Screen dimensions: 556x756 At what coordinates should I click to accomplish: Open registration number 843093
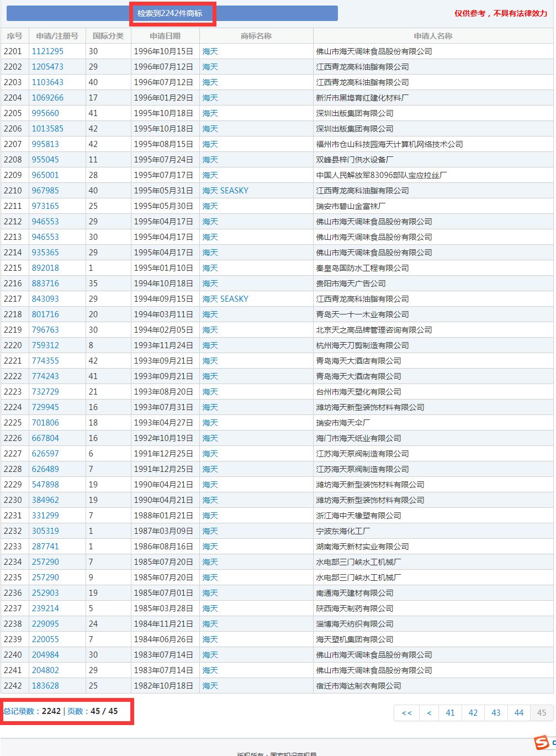coord(45,299)
